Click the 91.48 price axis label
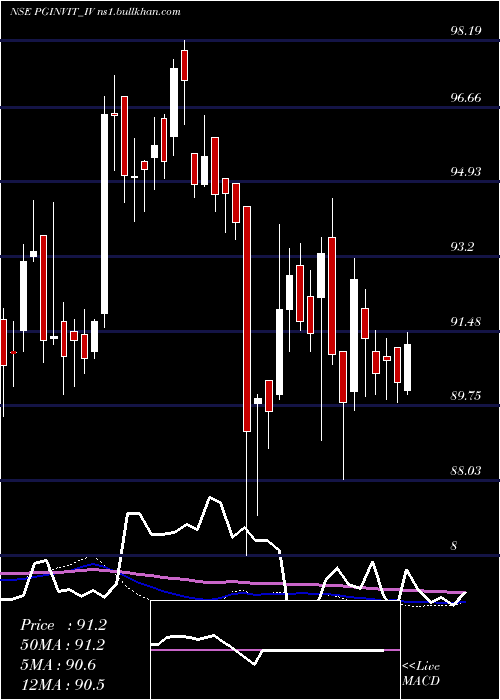This screenshot has width=500, height=700. click(466, 321)
